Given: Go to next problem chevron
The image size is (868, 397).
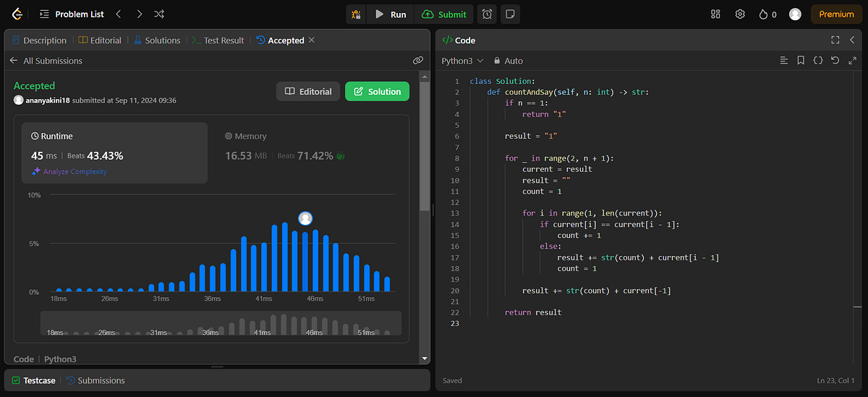Looking at the screenshot, I should pos(139,14).
